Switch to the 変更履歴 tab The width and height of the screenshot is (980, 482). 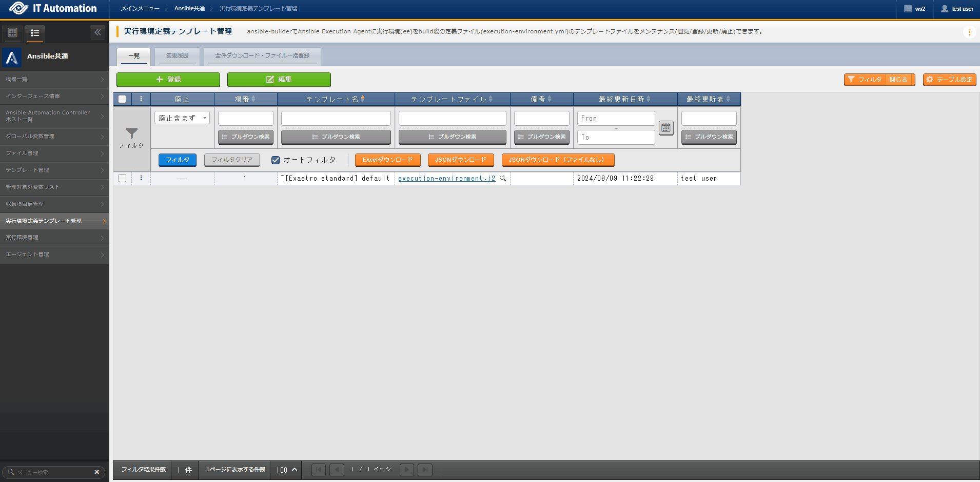[177, 55]
